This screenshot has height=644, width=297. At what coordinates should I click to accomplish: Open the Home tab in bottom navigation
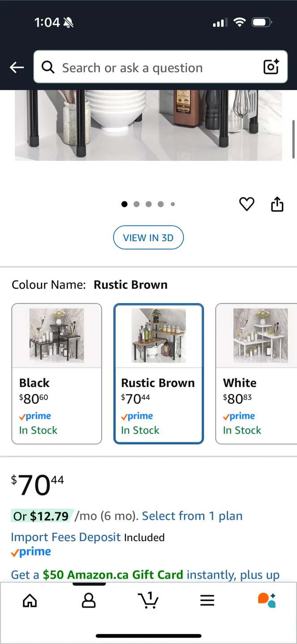pyautogui.click(x=30, y=601)
